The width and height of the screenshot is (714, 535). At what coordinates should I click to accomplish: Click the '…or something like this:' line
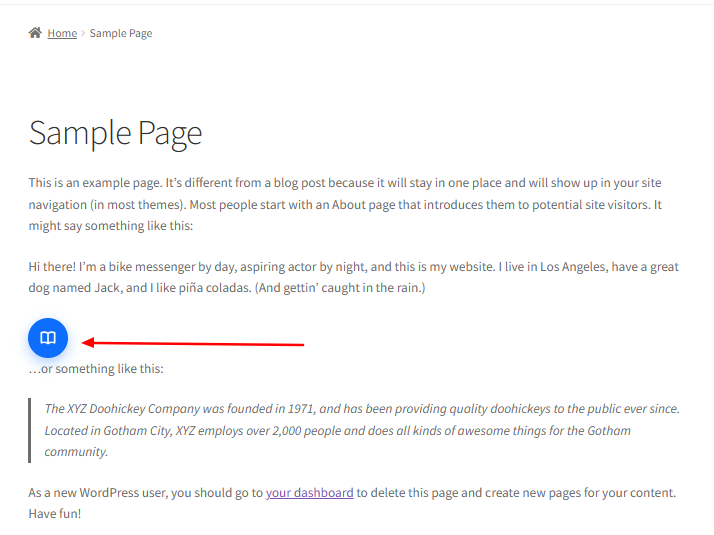click(x=96, y=369)
